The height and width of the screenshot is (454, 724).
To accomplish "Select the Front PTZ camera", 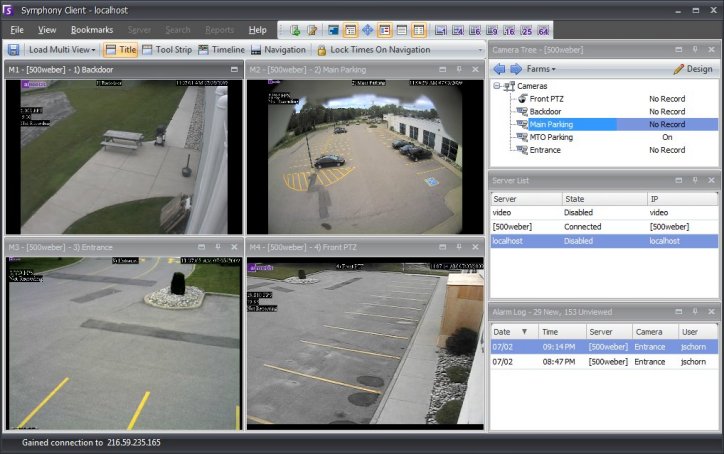I will (x=546, y=99).
